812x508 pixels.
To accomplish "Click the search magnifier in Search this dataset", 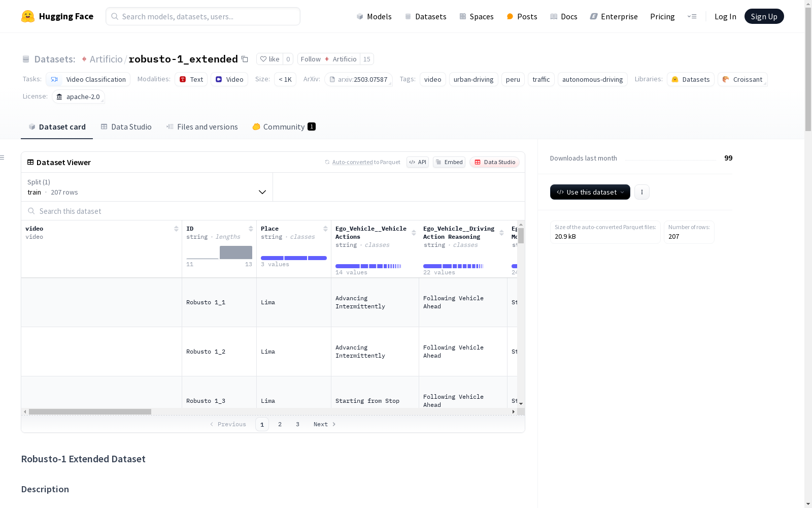I will pos(31,211).
